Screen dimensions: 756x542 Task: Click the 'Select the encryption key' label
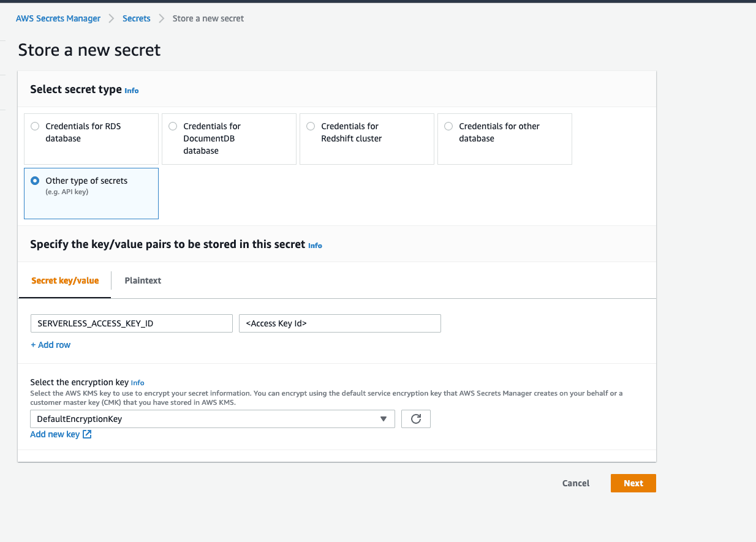coord(80,382)
